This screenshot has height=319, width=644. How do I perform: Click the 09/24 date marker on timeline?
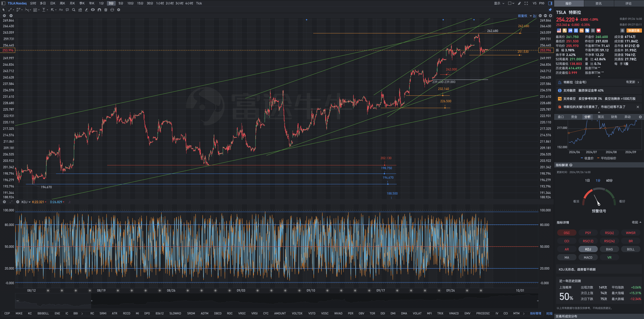point(450,291)
